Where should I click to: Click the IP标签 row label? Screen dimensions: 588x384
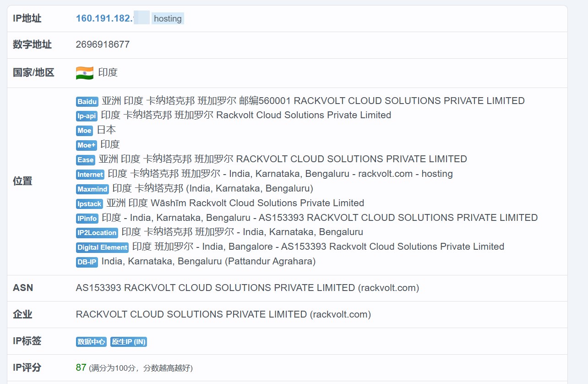(x=27, y=341)
